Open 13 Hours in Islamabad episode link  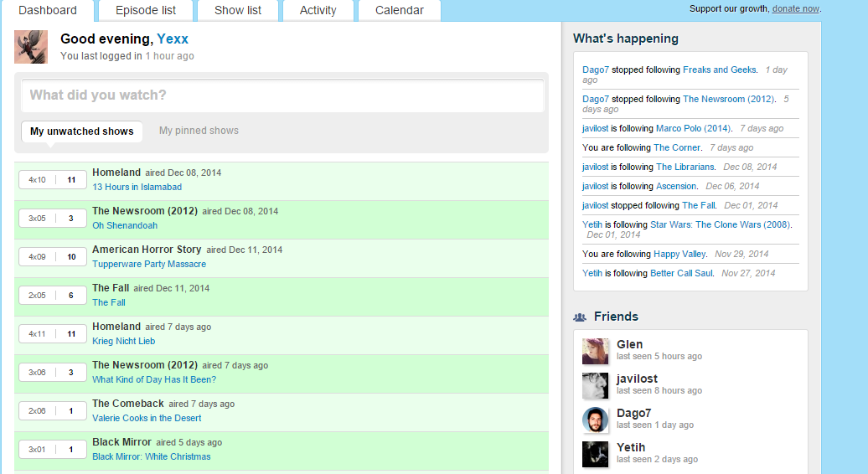(137, 187)
